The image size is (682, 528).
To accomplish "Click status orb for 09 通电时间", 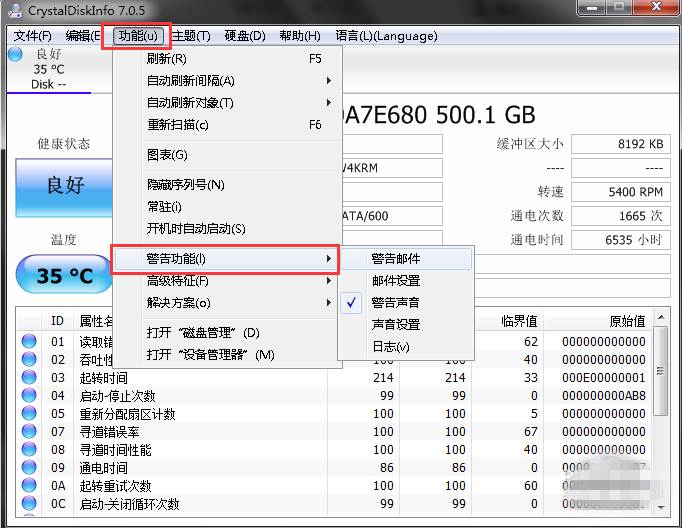I will pyautogui.click(x=29, y=467).
